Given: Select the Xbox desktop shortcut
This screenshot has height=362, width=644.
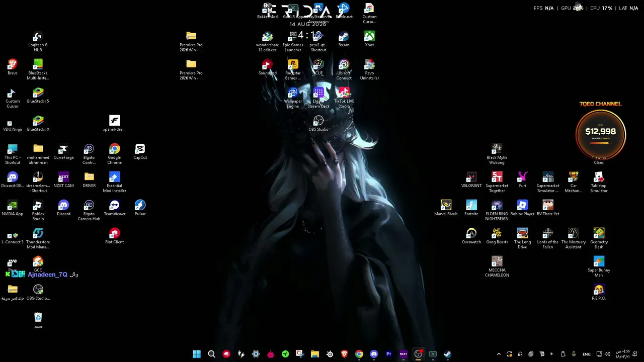Looking at the screenshot, I should pyautogui.click(x=369, y=39).
